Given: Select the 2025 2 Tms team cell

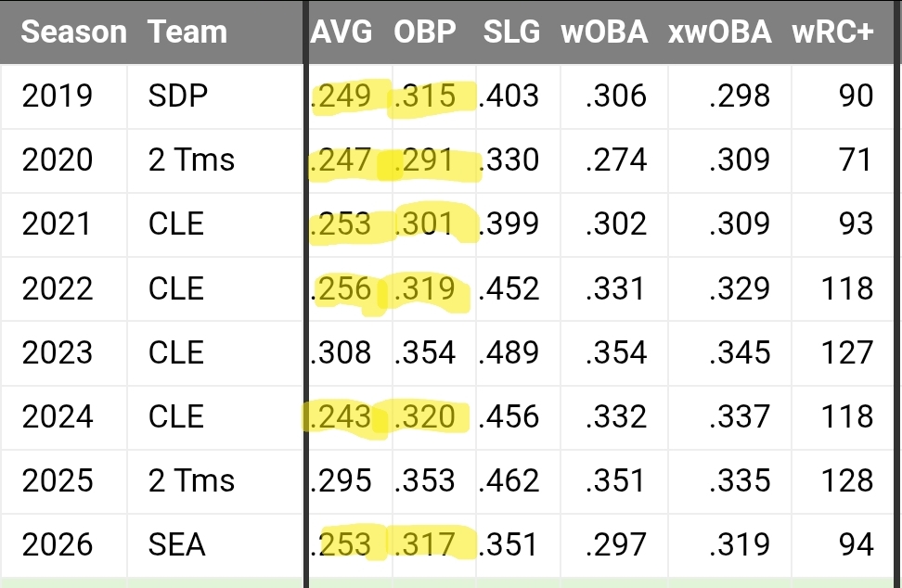Looking at the screenshot, I should 191,480.
